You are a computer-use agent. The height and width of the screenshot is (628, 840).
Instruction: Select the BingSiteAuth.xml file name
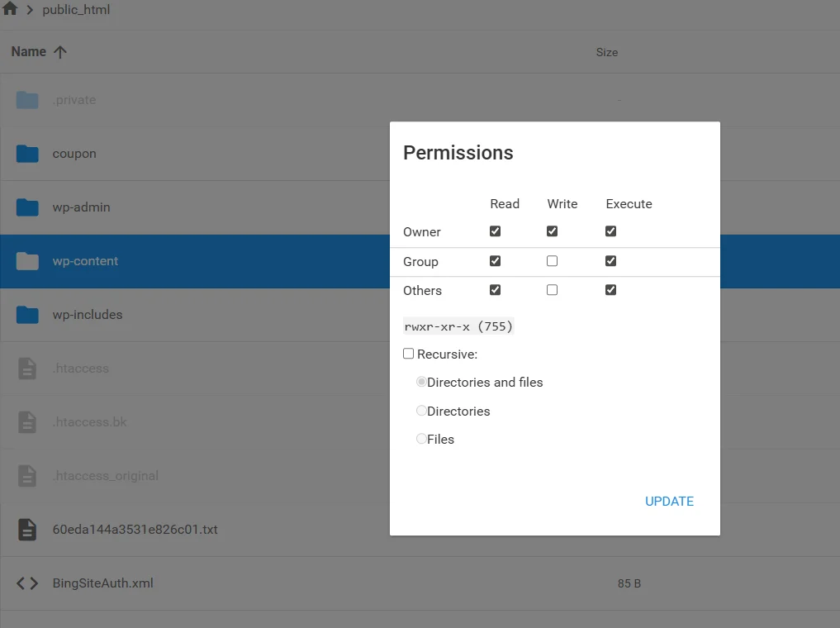(x=103, y=583)
